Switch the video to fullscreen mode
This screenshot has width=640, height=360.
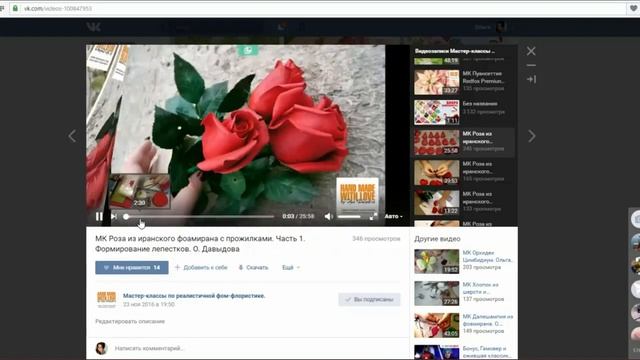click(373, 216)
